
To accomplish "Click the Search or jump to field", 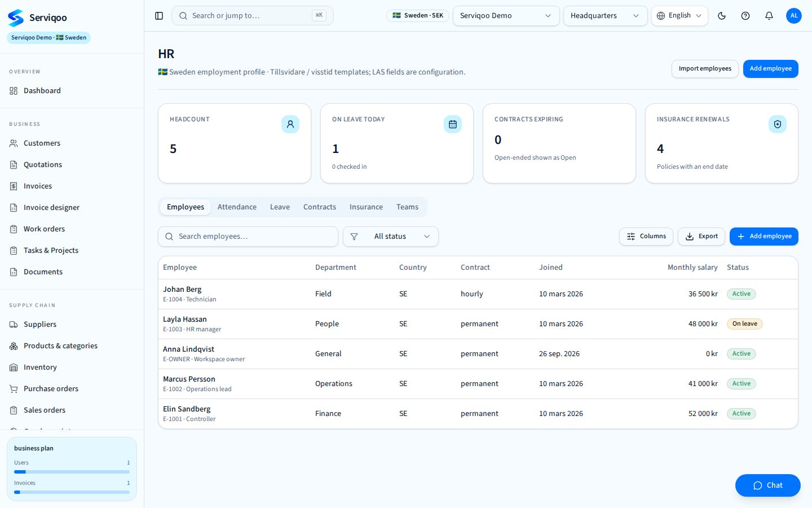I will [253, 16].
